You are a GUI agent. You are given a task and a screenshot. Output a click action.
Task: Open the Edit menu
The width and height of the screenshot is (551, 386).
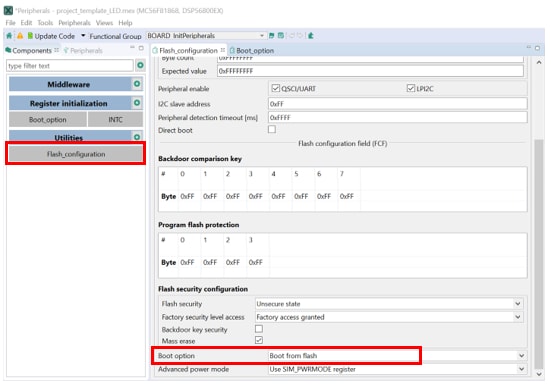click(x=26, y=23)
